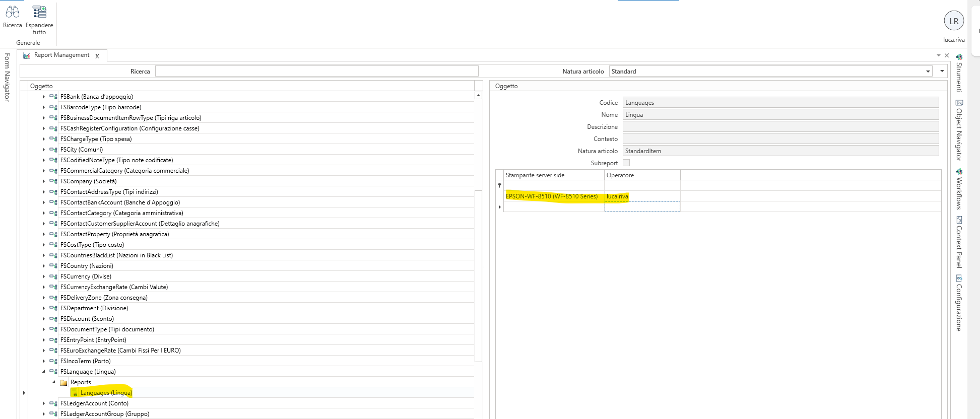Expand the FSBarcodeType tree node
Viewport: 980px width, 419px height.
coord(43,107)
